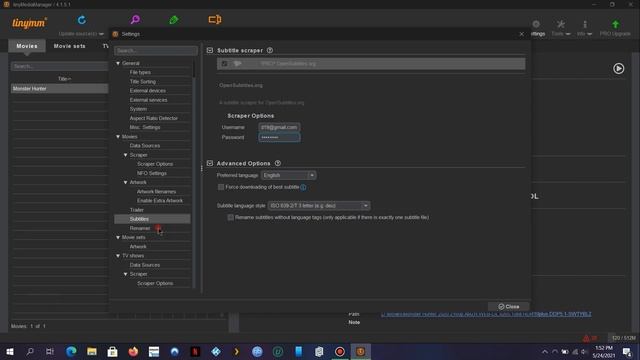Image resolution: width=640 pixels, height=360 pixels.
Task: Open the movie path link
Action: click(x=486, y=314)
